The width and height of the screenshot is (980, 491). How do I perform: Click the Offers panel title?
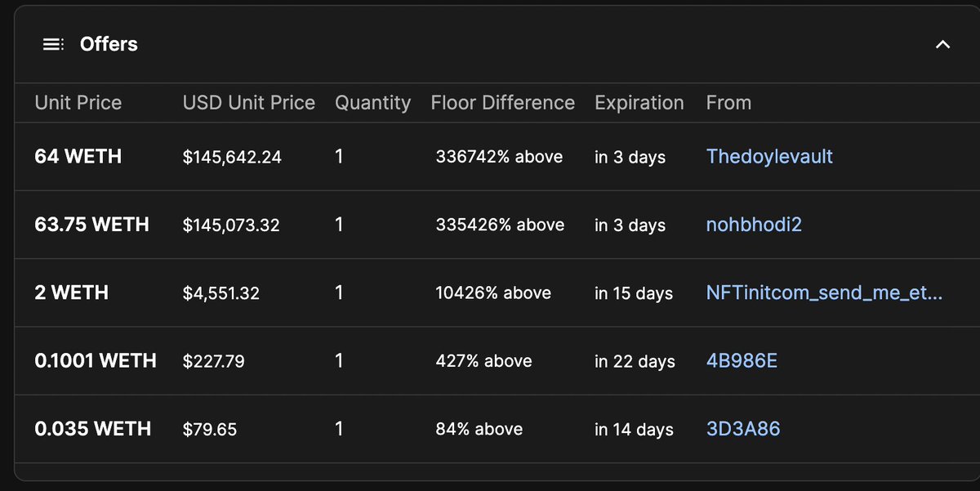pos(109,44)
